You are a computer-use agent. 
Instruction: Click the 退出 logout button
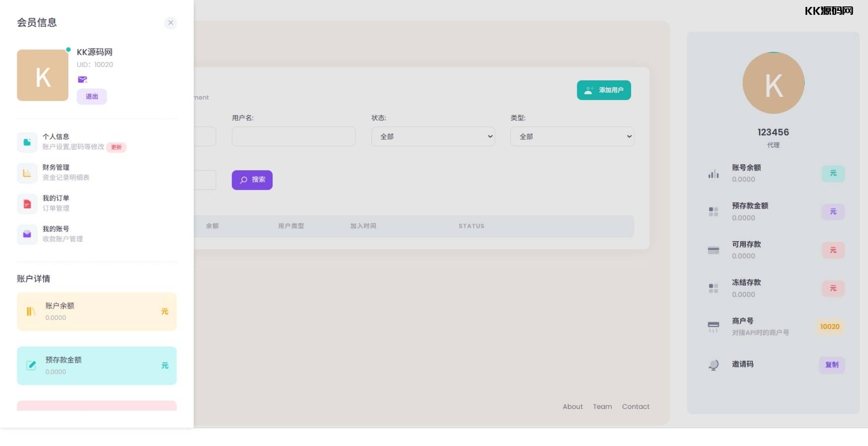pos(91,96)
